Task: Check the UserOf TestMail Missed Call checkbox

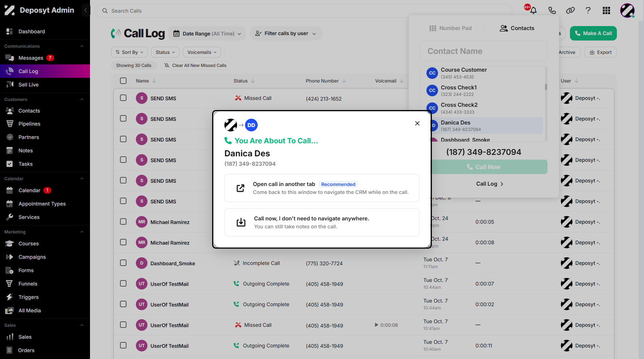Action: (x=123, y=325)
